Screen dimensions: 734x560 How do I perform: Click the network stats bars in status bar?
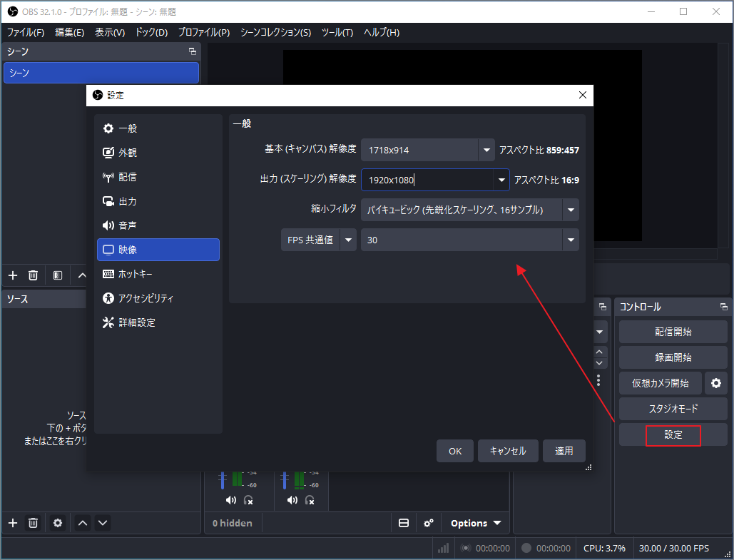point(443,548)
